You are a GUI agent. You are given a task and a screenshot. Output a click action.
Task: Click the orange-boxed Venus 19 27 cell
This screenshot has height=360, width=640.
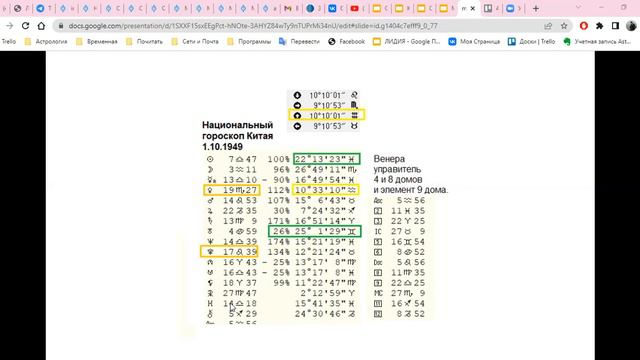232,190
